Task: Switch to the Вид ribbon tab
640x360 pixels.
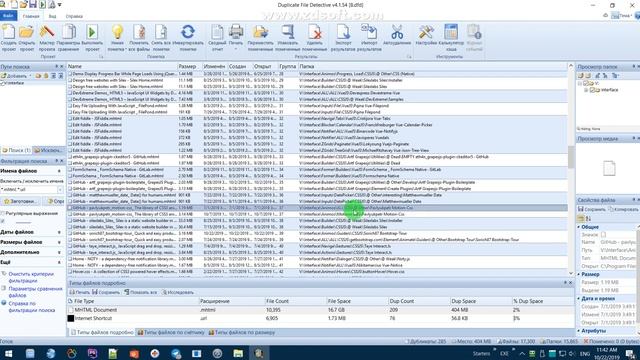Action: [x=53, y=16]
